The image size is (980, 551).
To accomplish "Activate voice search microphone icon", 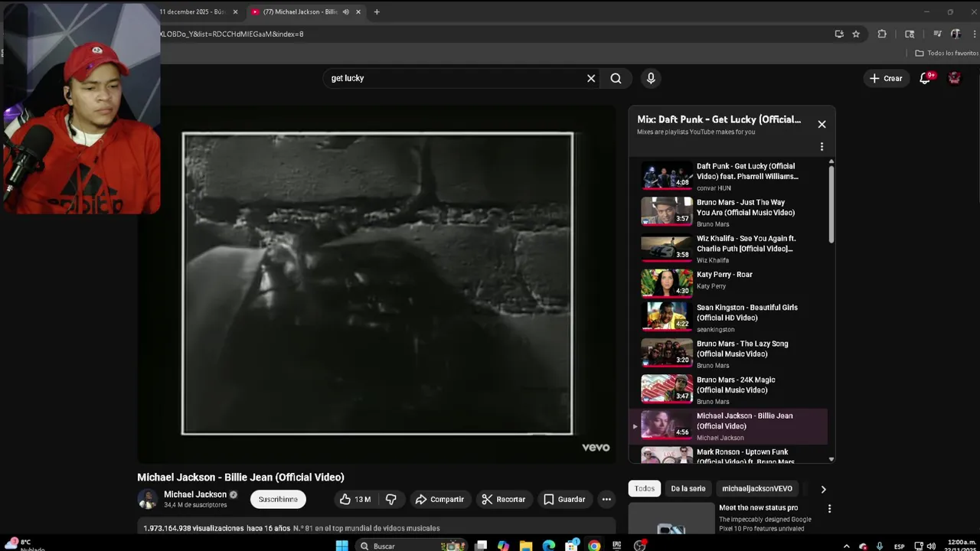I will coord(651,78).
